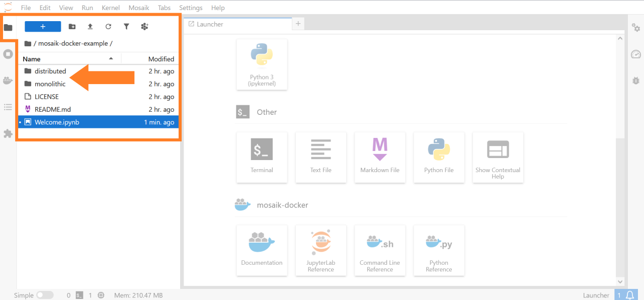The height and width of the screenshot is (300, 644).
Task: Toggle Simple interface mode switch
Action: pos(45,295)
